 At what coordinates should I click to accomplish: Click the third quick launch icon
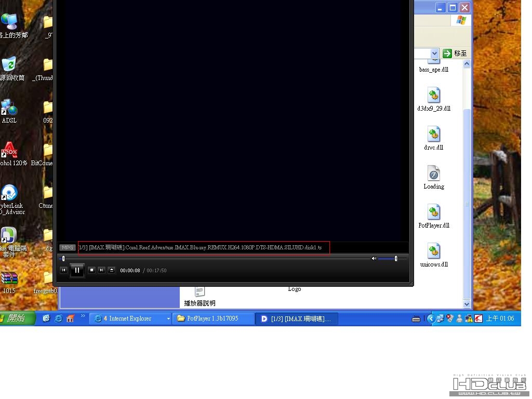coord(70,318)
